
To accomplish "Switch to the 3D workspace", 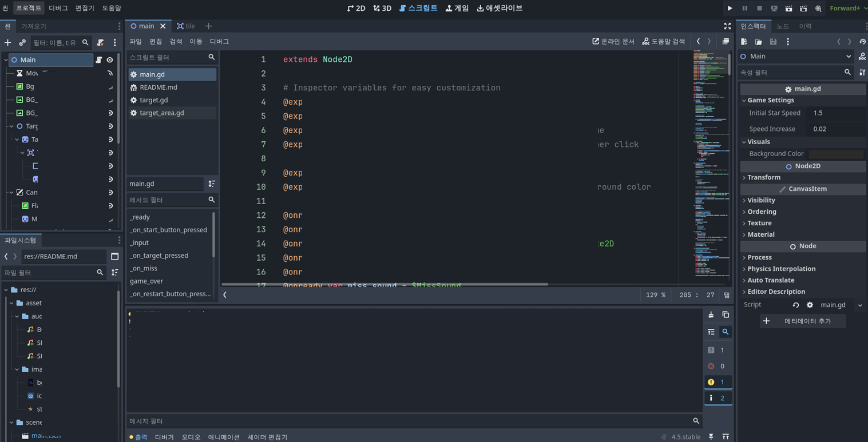I will click(x=382, y=8).
